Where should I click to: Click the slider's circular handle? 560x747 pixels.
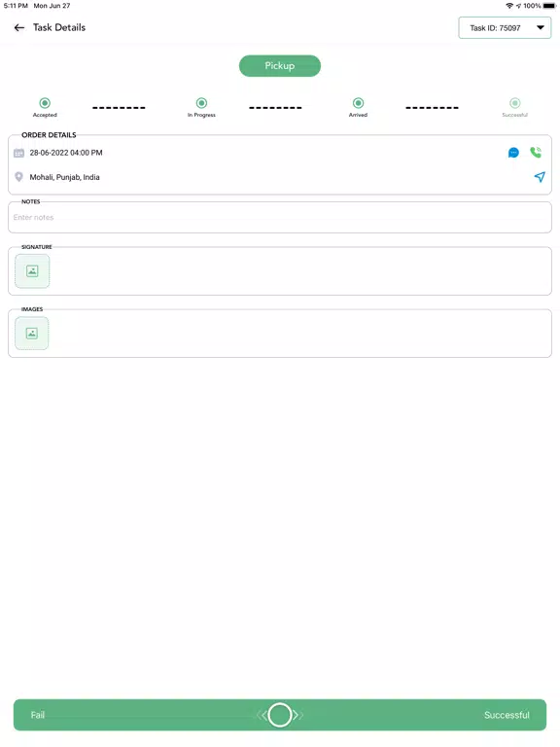280,715
